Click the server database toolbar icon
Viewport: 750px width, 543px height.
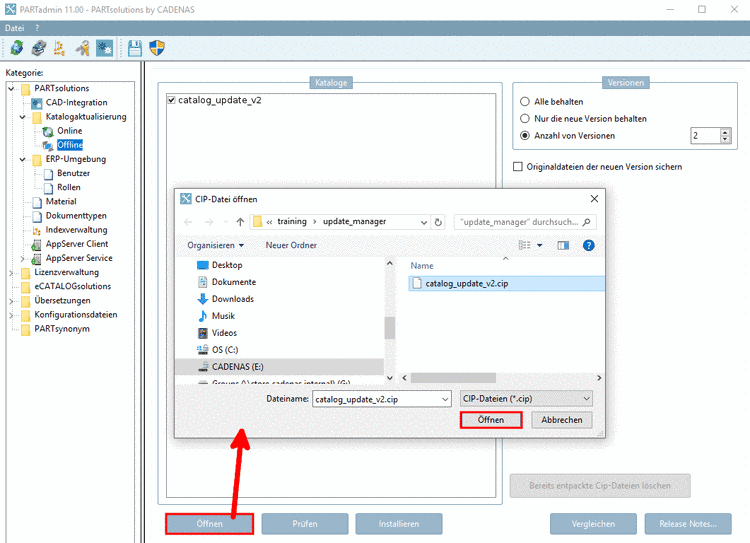tap(39, 48)
